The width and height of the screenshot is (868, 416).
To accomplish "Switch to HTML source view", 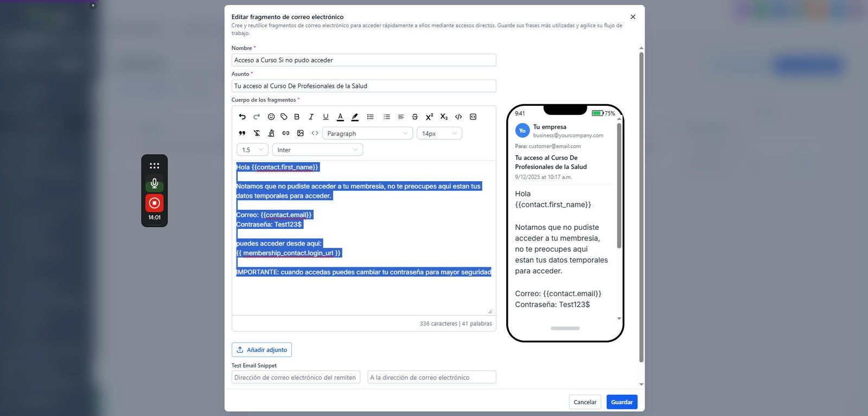I will tap(315, 133).
